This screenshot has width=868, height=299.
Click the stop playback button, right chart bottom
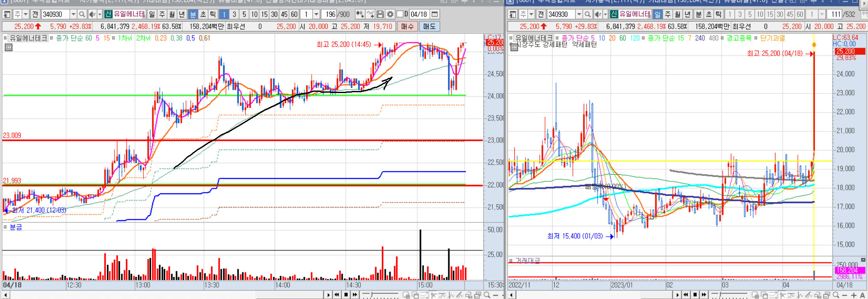pyautogui.click(x=695, y=295)
